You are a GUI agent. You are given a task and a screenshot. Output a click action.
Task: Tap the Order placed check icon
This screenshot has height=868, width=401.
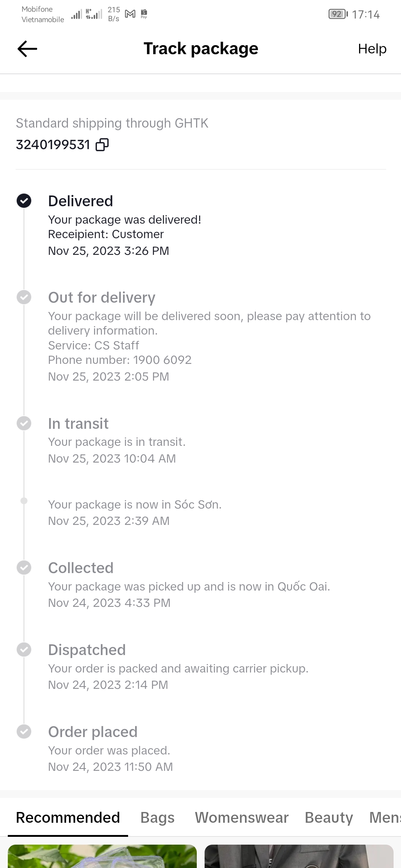pyautogui.click(x=24, y=731)
